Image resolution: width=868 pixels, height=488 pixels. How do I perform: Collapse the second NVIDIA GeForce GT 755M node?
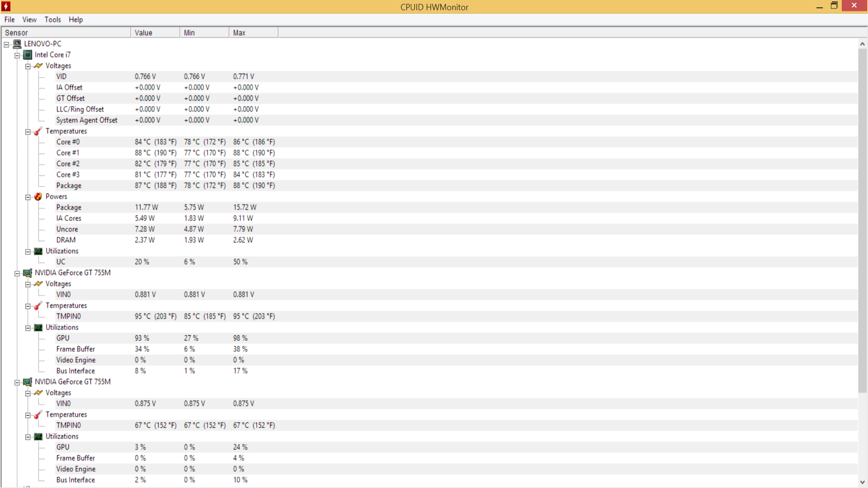17,382
